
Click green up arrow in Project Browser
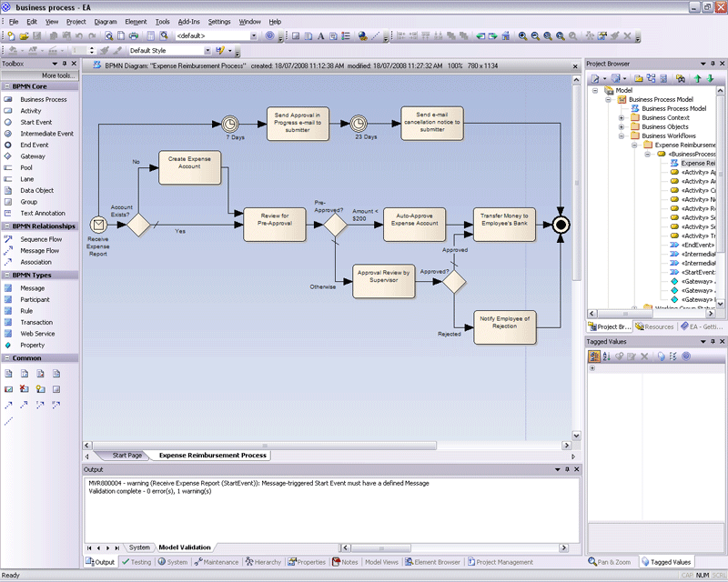tap(698, 79)
